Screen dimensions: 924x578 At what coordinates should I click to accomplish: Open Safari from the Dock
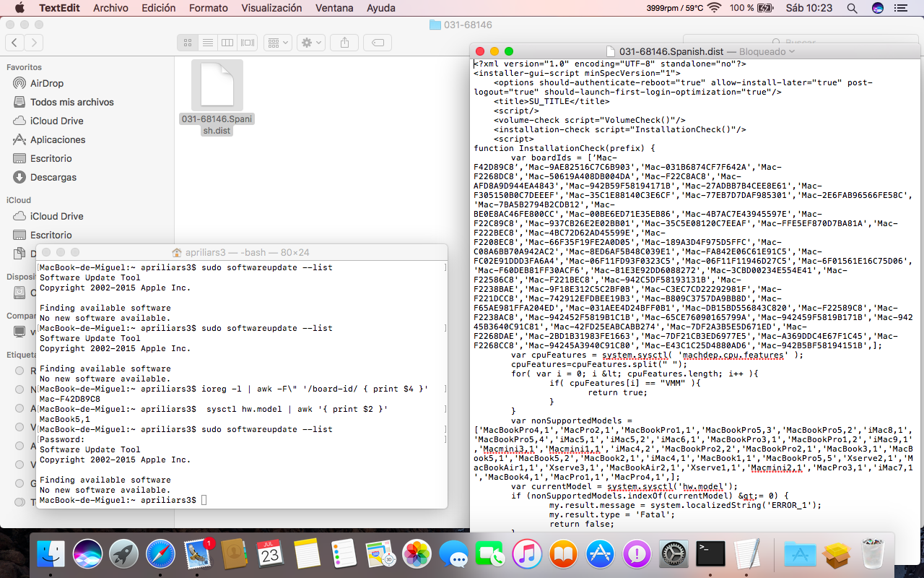click(160, 554)
